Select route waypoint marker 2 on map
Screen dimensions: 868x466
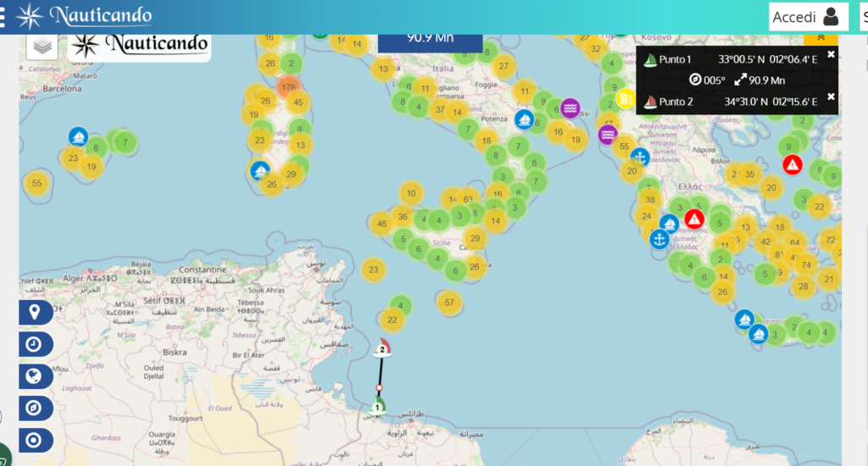coord(382,348)
